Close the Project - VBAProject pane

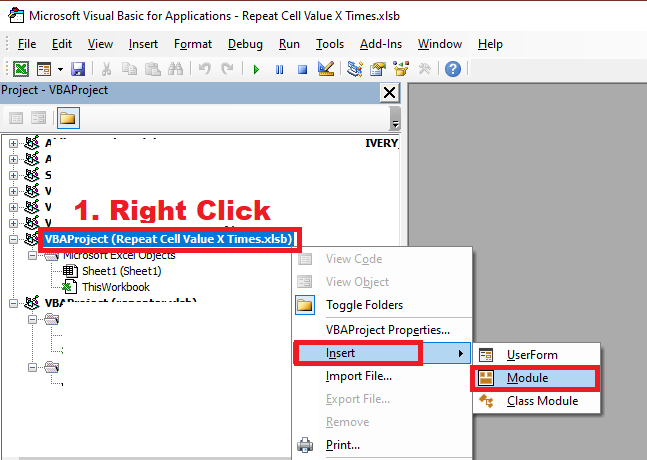(x=390, y=93)
